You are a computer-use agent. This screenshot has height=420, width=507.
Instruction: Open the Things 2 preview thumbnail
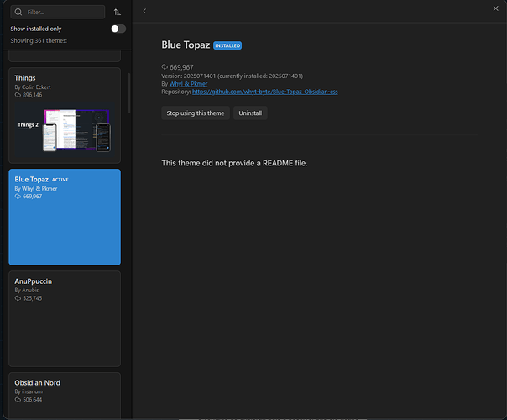(65, 130)
